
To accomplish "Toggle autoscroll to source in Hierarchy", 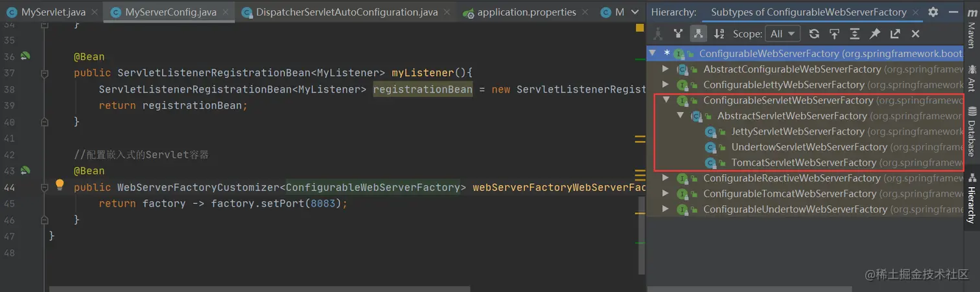I will [834, 34].
